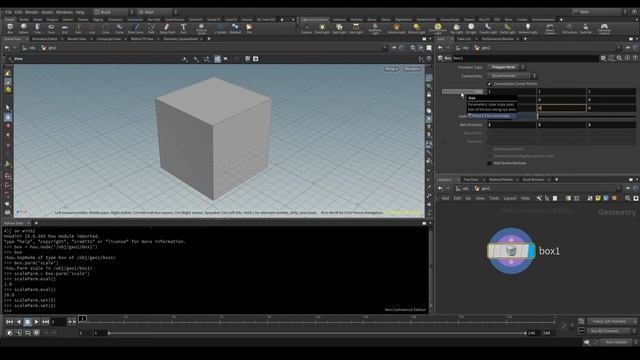The width and height of the screenshot is (640, 360).
Task: Click the current frame number field
Action: 58,322
